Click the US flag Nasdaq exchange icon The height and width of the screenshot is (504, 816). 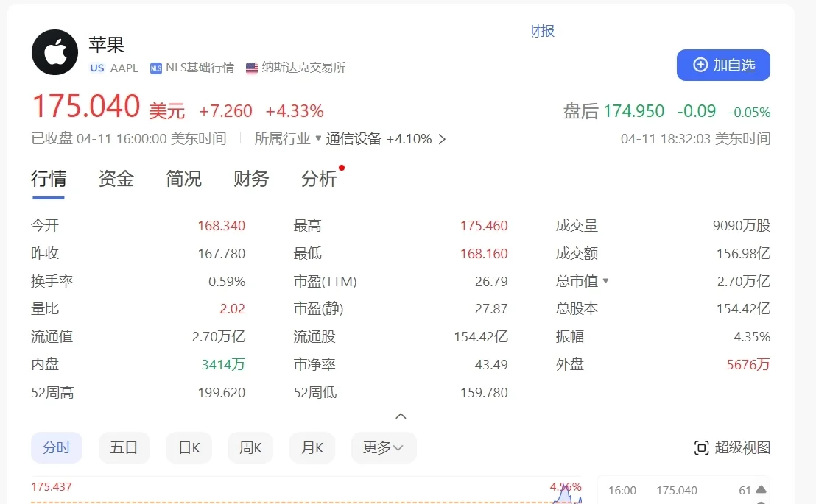[x=252, y=68]
